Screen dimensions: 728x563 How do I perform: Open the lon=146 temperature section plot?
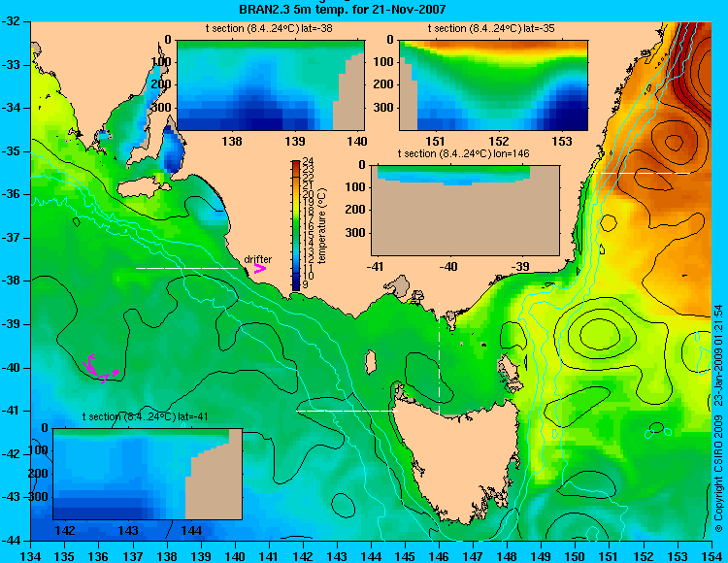coord(465,211)
